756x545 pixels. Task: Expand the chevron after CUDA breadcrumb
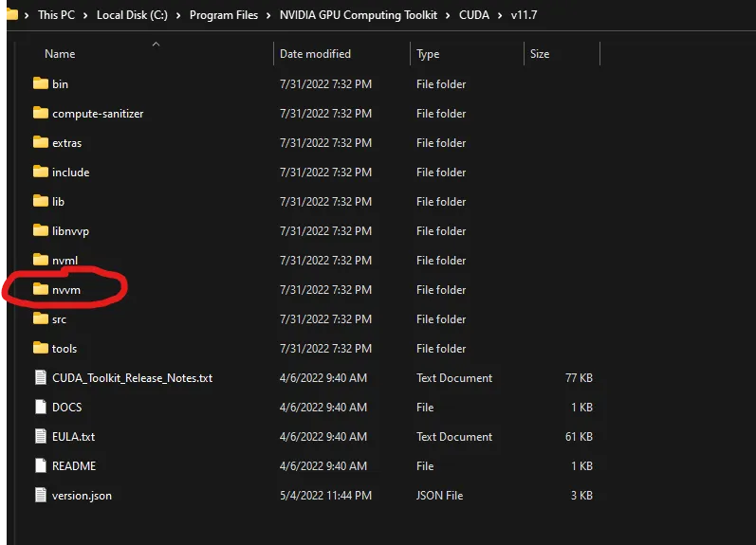tap(500, 15)
